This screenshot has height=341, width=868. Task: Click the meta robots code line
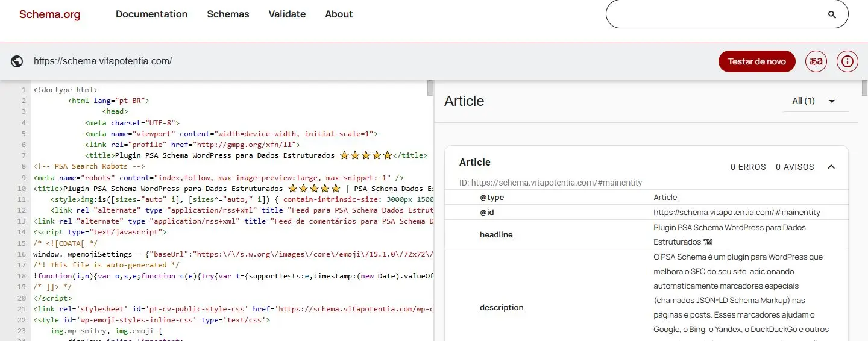218,177
